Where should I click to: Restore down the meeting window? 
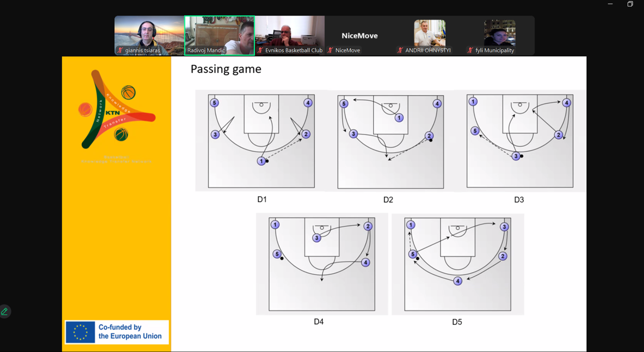(630, 4)
